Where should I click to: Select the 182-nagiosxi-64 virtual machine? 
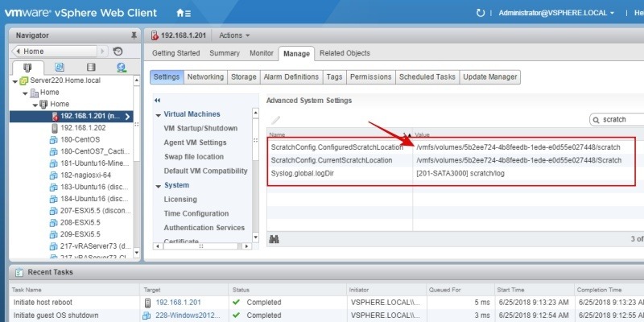[x=86, y=175]
